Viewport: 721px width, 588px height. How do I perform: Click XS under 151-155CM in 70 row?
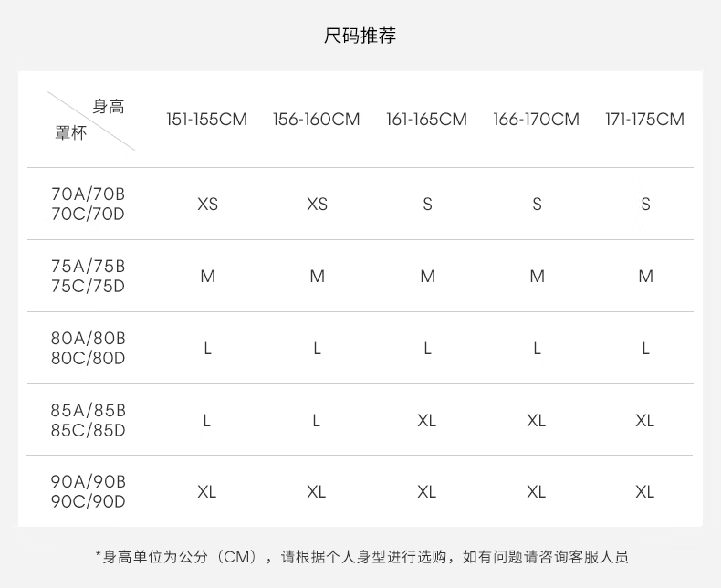click(207, 205)
